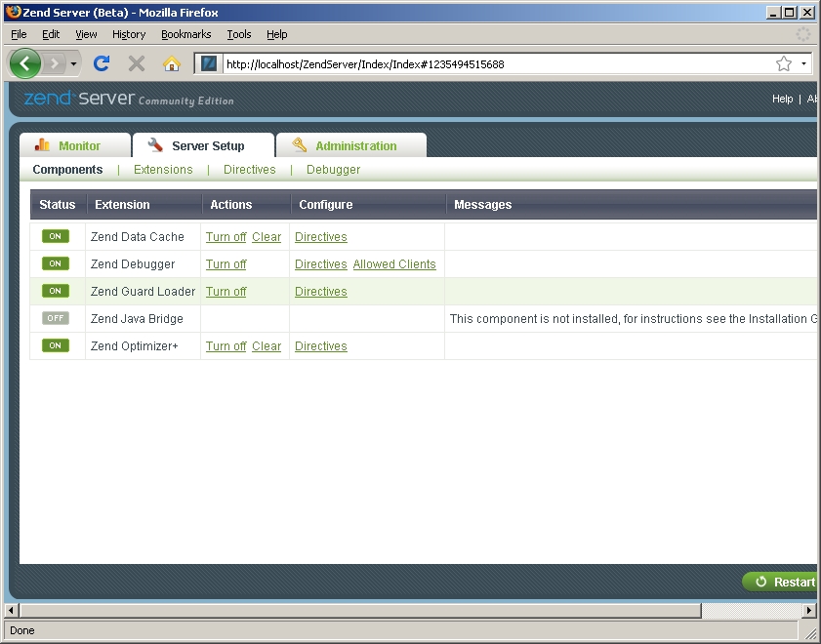
Task: Turn off the Zend Debugger component
Action: tap(226, 263)
